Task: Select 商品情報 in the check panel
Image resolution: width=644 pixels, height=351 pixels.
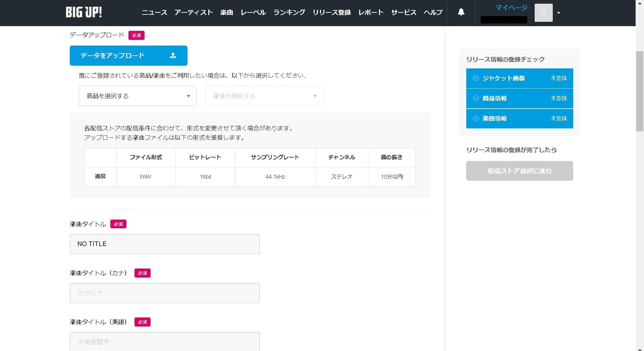Action: click(520, 98)
